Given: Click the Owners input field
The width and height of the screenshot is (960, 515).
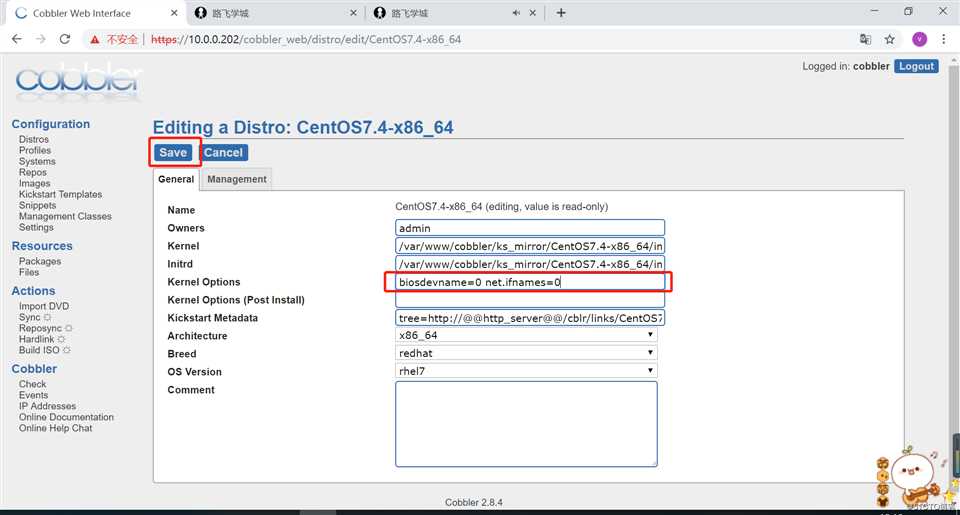Looking at the screenshot, I should (530, 228).
